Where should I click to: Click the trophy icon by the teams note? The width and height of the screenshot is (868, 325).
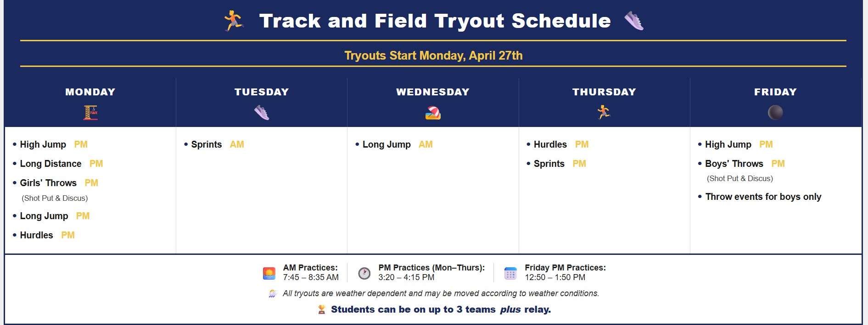[x=322, y=309]
